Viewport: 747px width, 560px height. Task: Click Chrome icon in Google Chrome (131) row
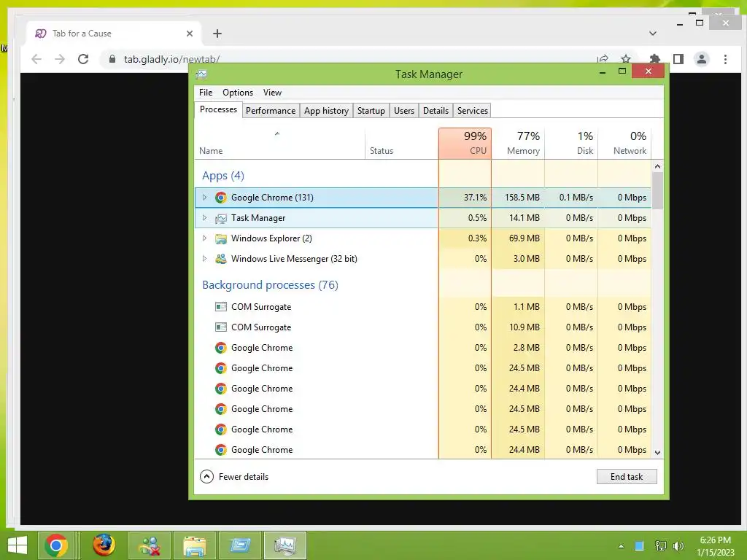click(220, 197)
